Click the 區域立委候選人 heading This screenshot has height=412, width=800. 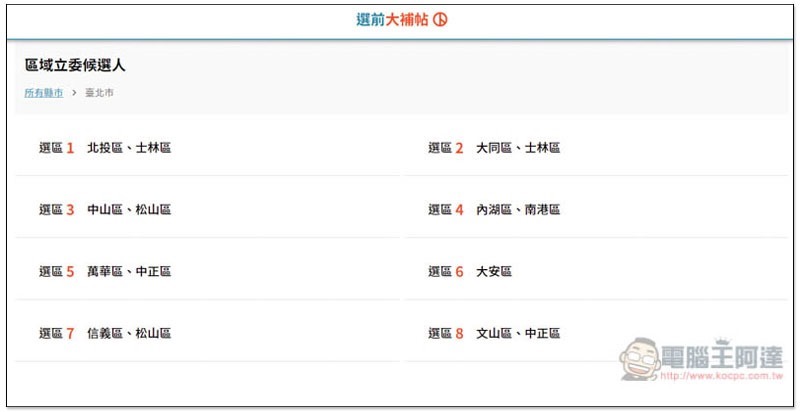pos(75,66)
